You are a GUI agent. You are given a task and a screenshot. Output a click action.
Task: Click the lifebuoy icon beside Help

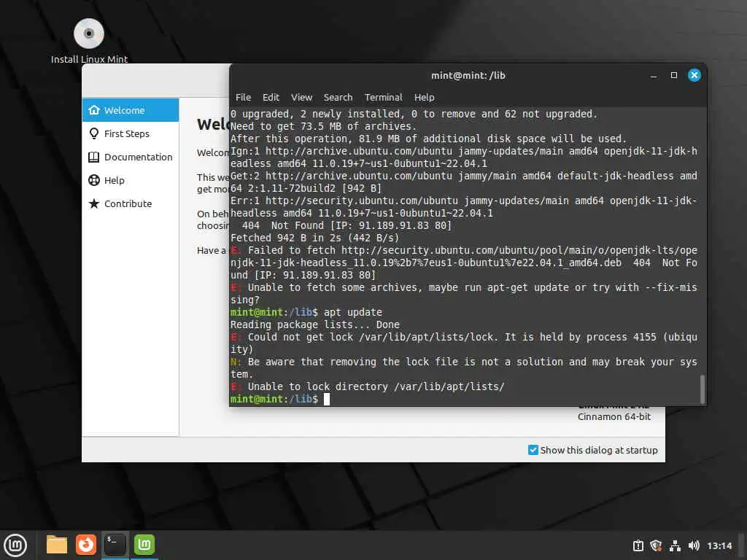pyautogui.click(x=94, y=180)
